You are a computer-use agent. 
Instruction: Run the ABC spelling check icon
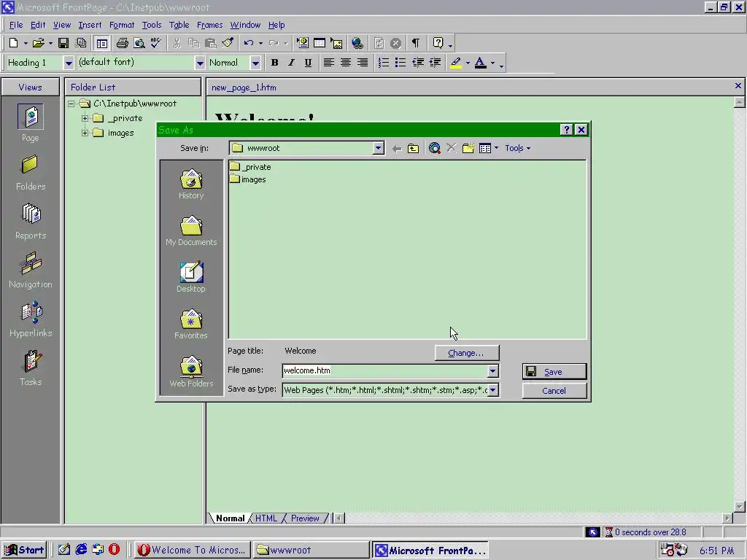[156, 43]
